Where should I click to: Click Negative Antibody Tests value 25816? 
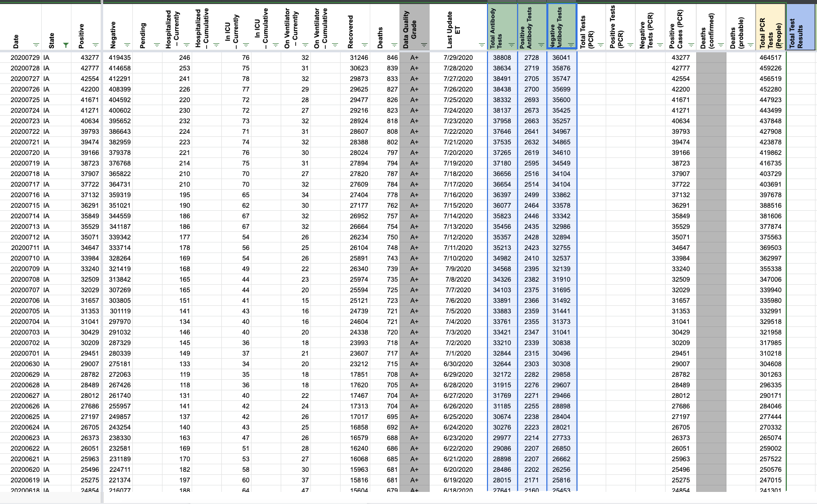(x=561, y=480)
